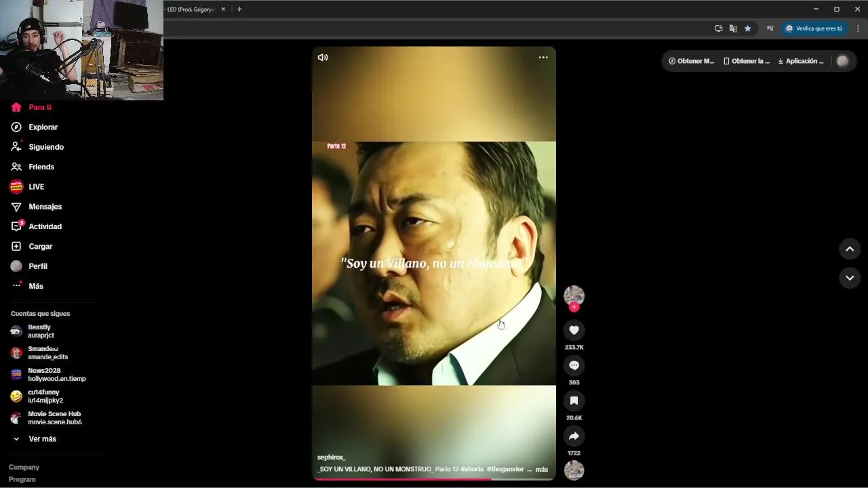Mute the video with the speaker icon
868x488 pixels.
tap(323, 58)
